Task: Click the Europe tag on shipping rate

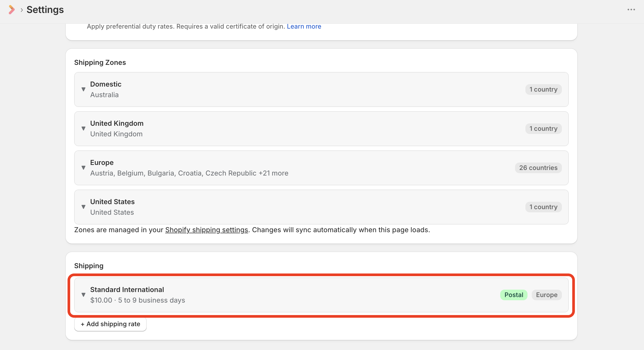Action: click(547, 295)
